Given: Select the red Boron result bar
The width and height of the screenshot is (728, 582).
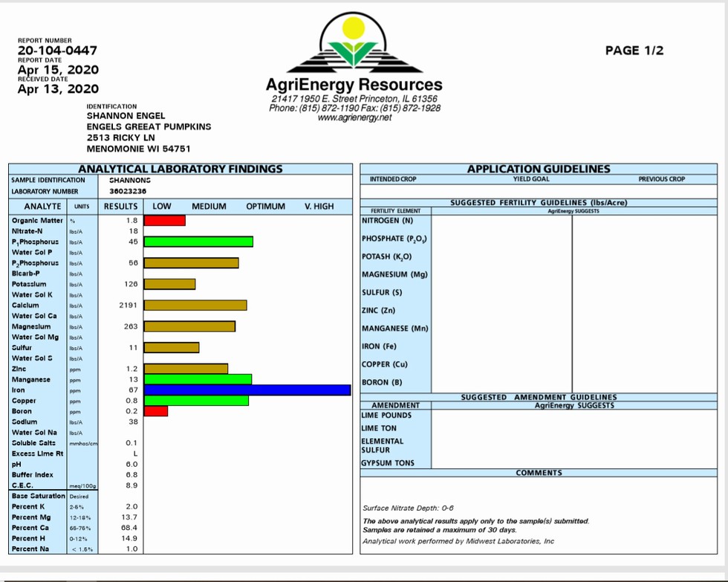Looking at the screenshot, I should pyautogui.click(x=156, y=411).
